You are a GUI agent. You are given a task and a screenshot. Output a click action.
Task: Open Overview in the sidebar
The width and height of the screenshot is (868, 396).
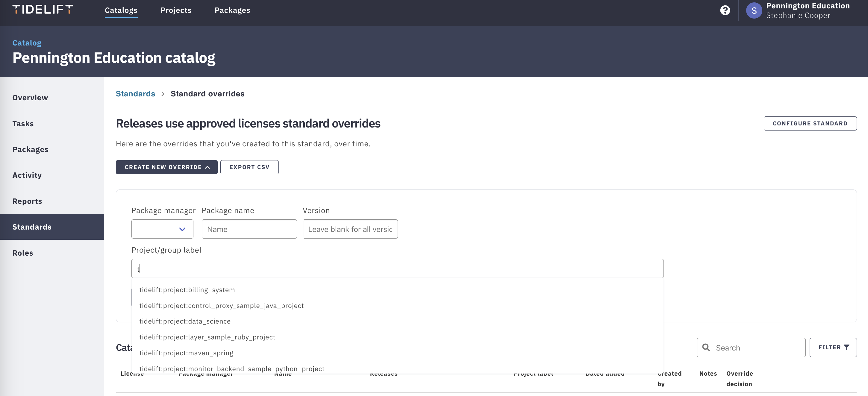[x=52, y=98]
